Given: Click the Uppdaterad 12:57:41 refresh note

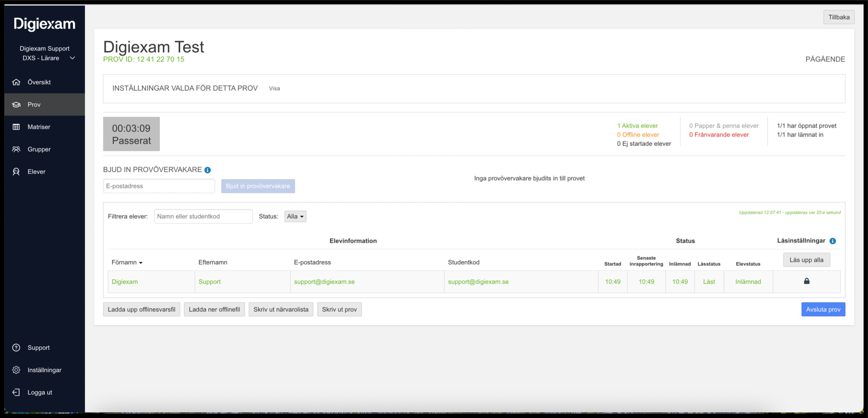Looking at the screenshot, I should pos(789,213).
